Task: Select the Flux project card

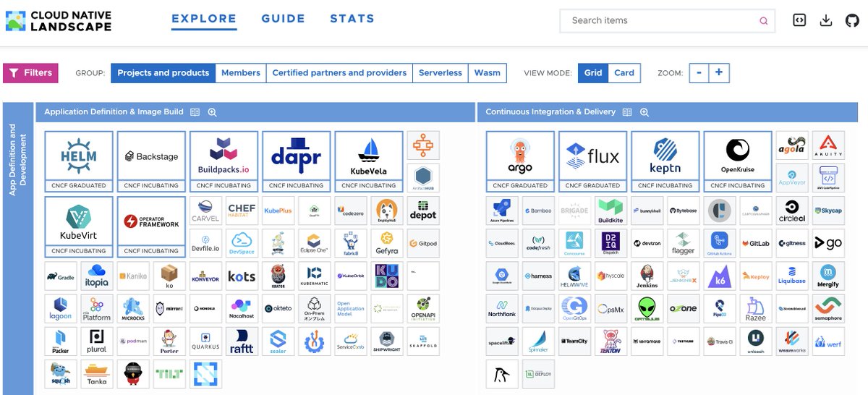Action: coord(592,161)
